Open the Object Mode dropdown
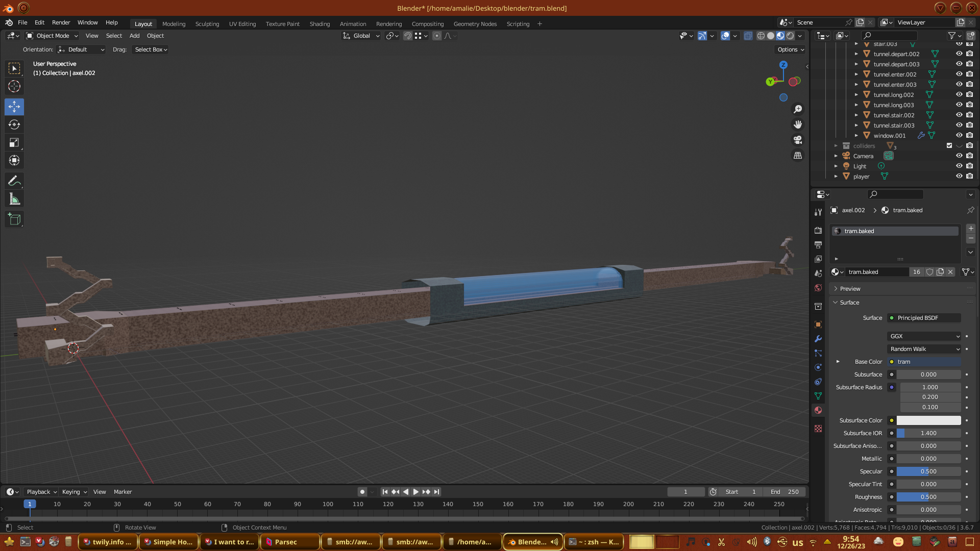This screenshot has width=980, height=551. click(52, 36)
